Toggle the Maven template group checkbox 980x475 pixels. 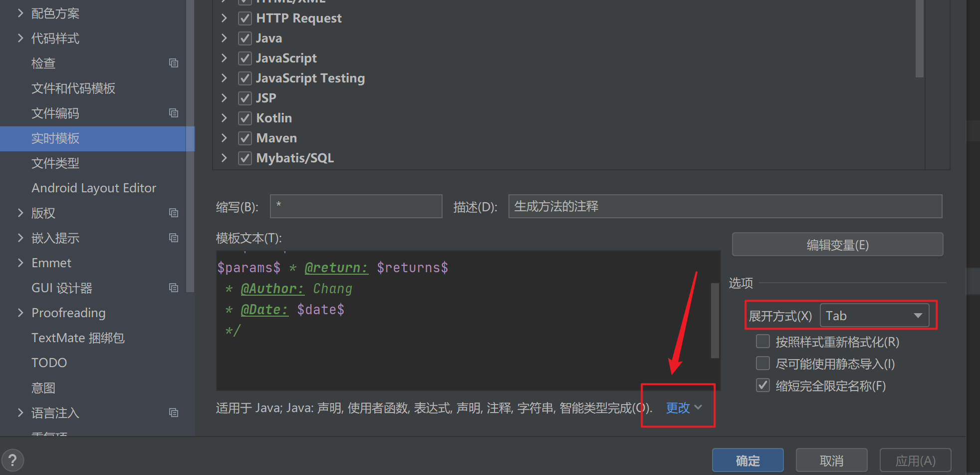pyautogui.click(x=245, y=138)
